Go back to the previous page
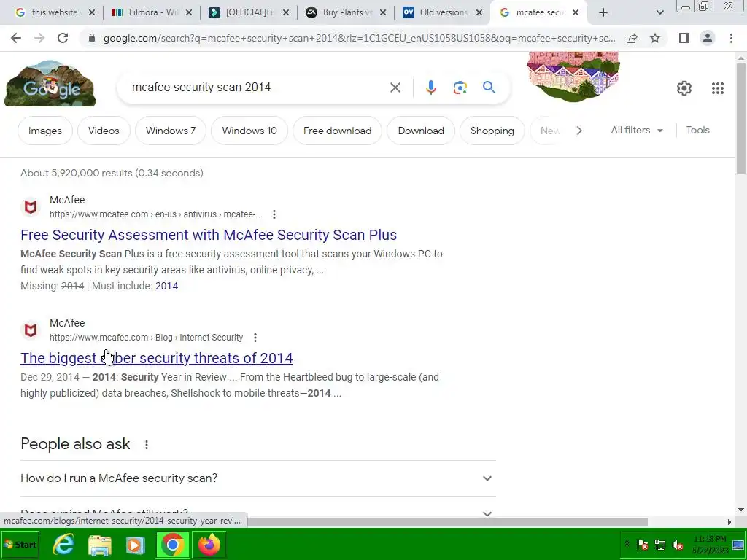 click(16, 38)
